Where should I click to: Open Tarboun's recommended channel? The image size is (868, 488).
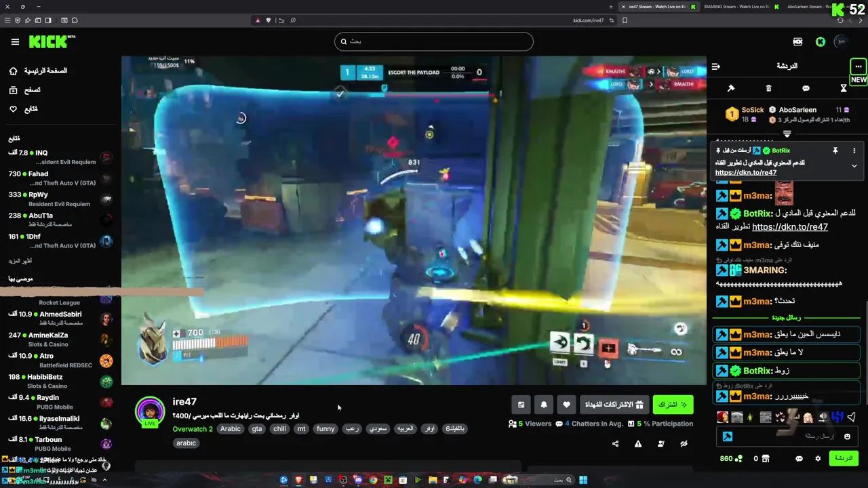coord(60,444)
